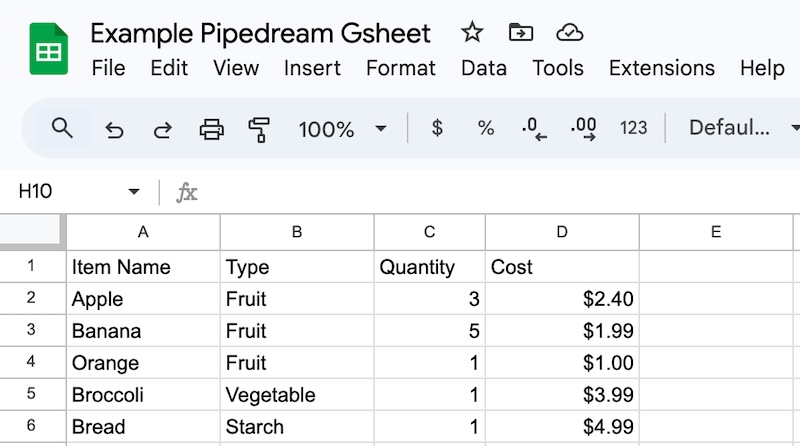This screenshot has height=446, width=800.
Task: Open the search menus magnifier tool
Action: pyautogui.click(x=62, y=128)
